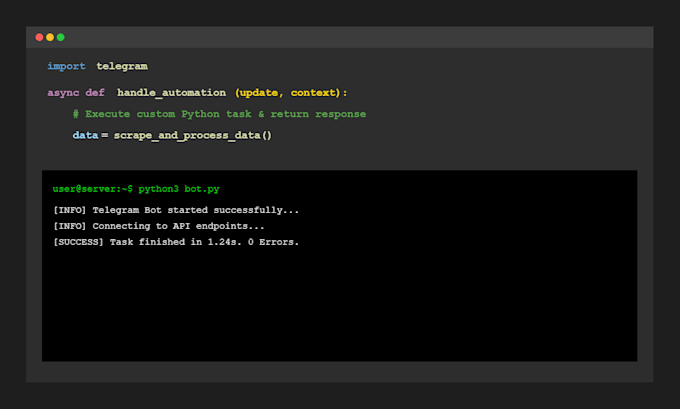Click the 'user@server:~$' terminal prompt

pyautogui.click(x=93, y=189)
